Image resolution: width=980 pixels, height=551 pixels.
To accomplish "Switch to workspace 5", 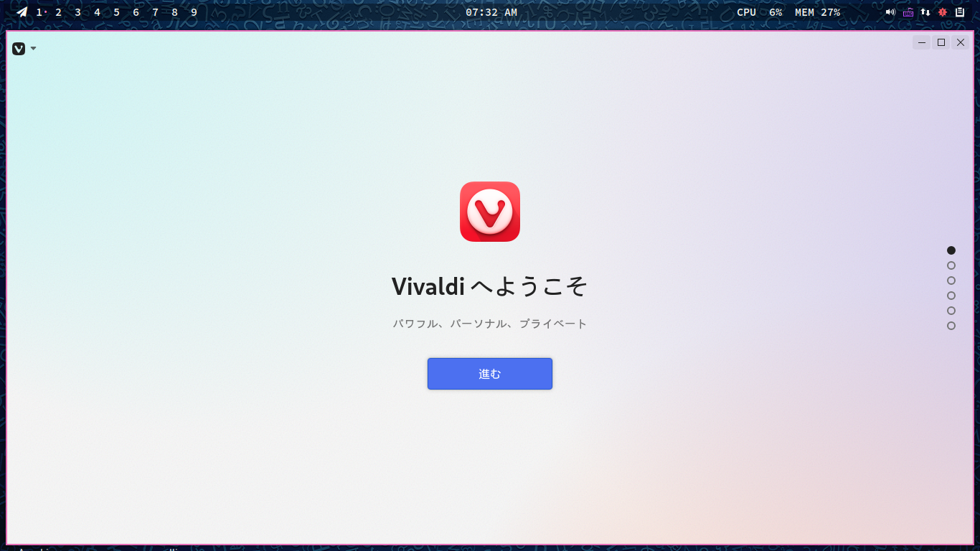I will pos(117,12).
